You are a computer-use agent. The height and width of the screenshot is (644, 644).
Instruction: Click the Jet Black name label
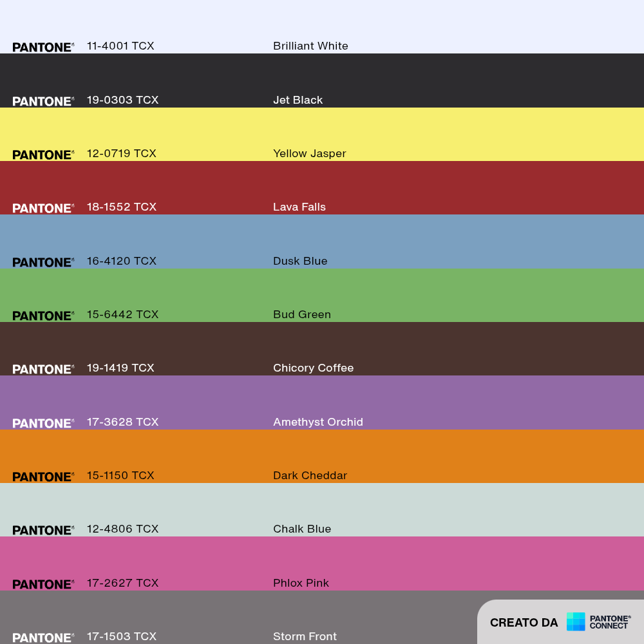(x=298, y=100)
